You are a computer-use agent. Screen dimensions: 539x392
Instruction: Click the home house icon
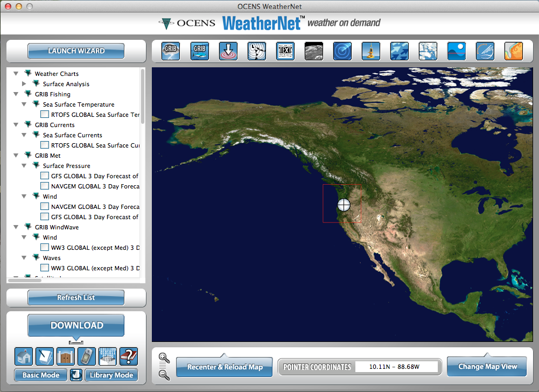(24, 356)
